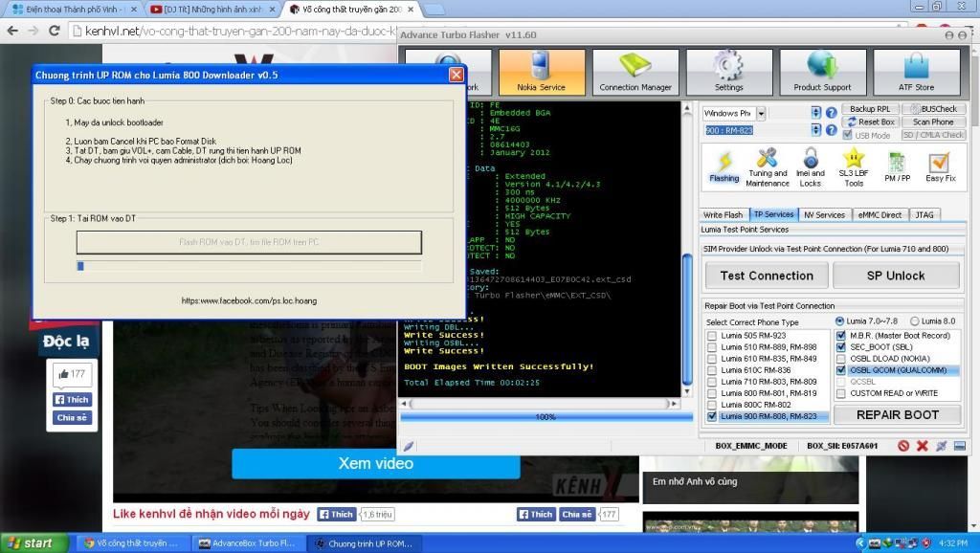The image size is (980, 553).
Task: Check Lumia 510 RM-889, RM-898
Action: (712, 346)
